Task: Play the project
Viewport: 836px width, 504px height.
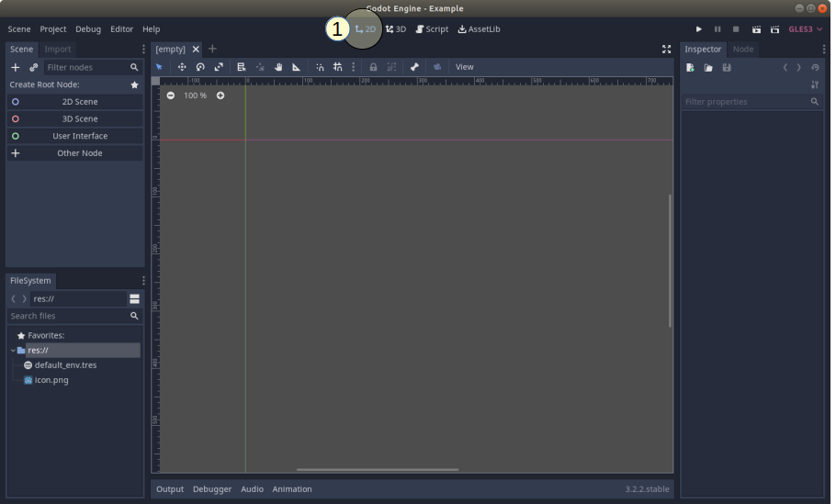Action: (x=699, y=29)
